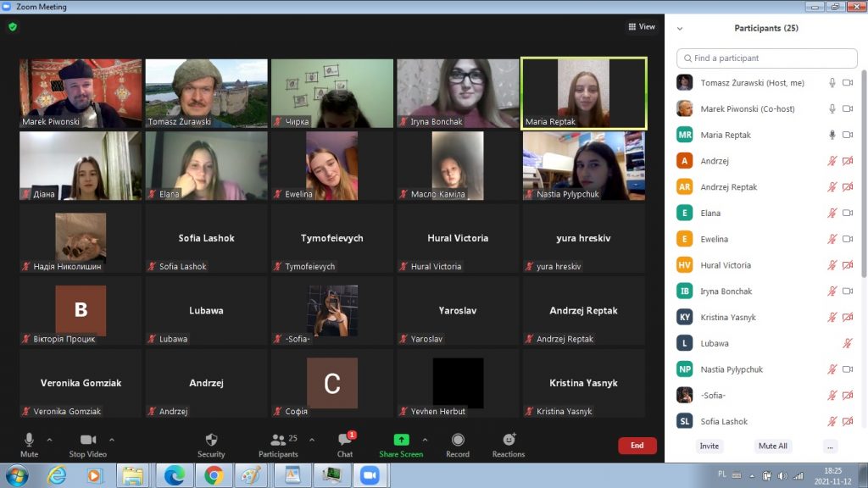Viewport: 868px width, 488px height.
Task: Click the Mute All button
Action: [772, 446]
